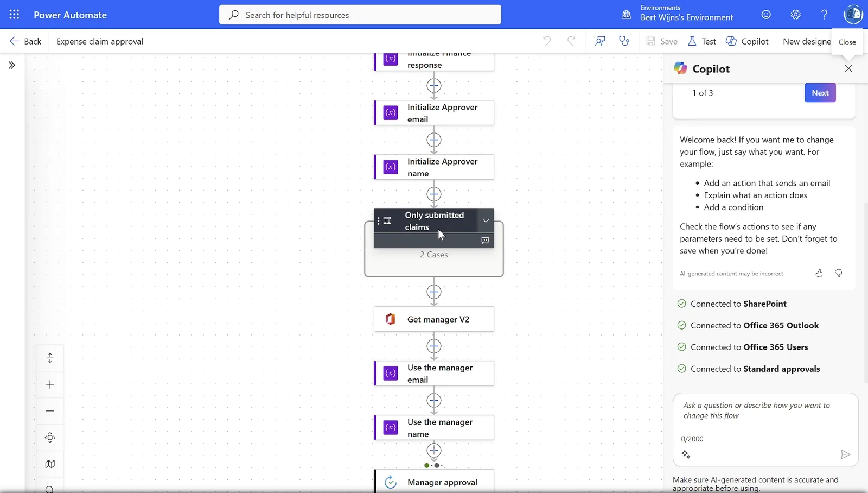The width and height of the screenshot is (868, 493).
Task: Click the 1 of 3 tip counter
Action: point(703,93)
